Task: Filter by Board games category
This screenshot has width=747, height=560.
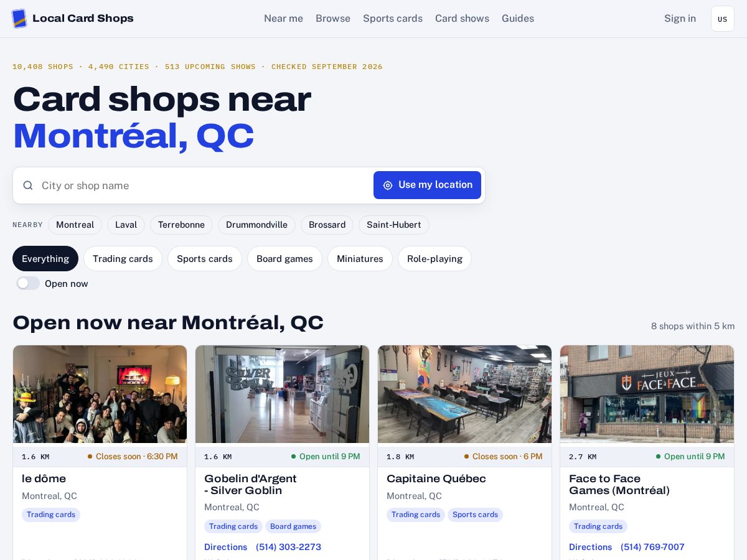Action: (284, 258)
